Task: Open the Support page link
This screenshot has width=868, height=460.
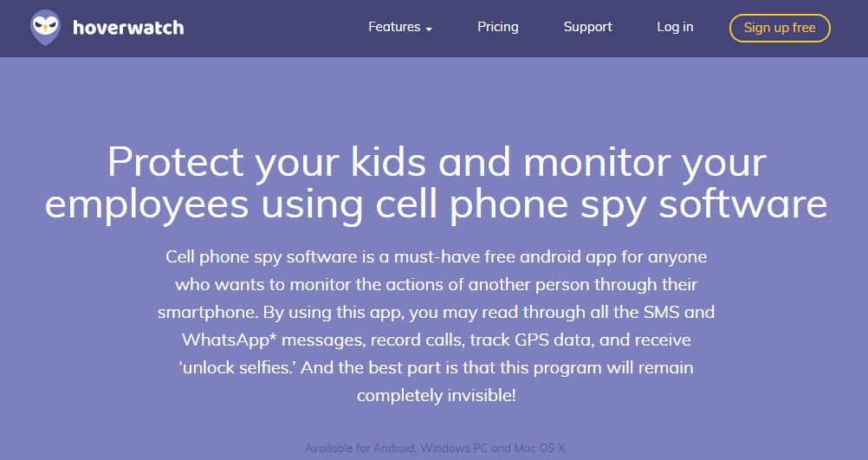Action: tap(587, 27)
